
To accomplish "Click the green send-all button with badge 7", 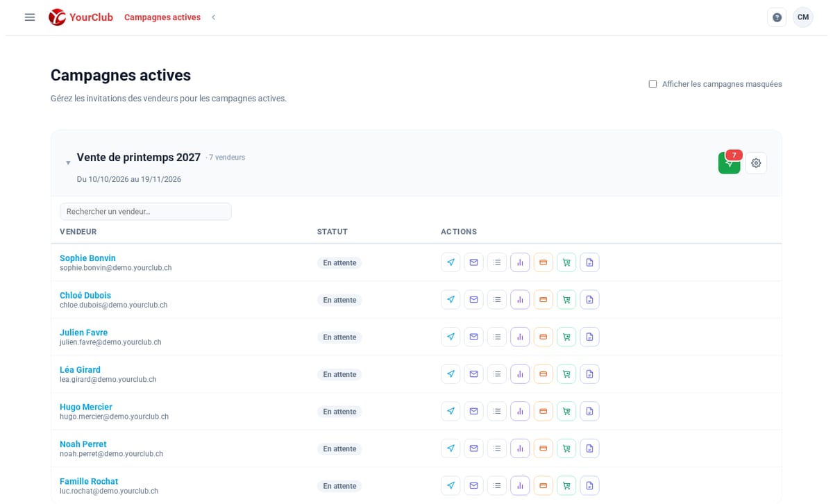I will [x=730, y=163].
